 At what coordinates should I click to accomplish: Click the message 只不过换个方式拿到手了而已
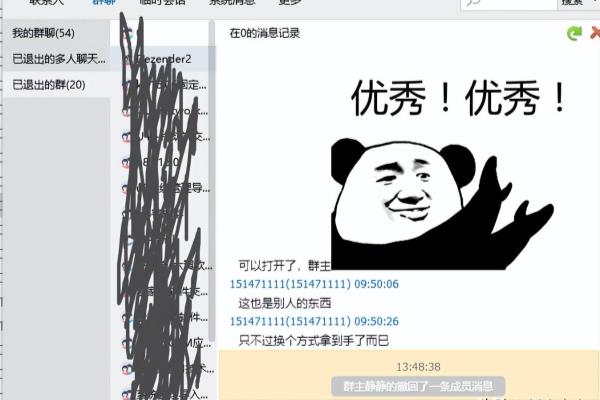(313, 340)
